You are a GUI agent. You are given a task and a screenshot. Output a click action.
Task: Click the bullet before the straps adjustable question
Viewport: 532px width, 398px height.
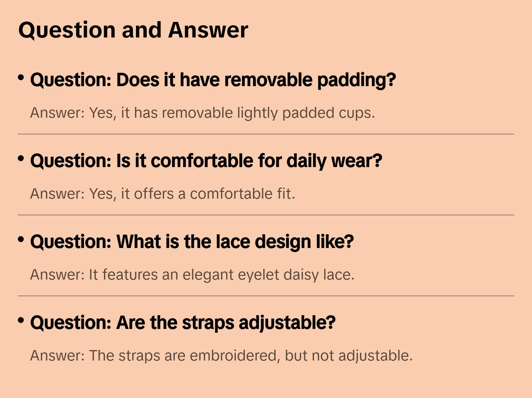pyautogui.click(x=21, y=320)
